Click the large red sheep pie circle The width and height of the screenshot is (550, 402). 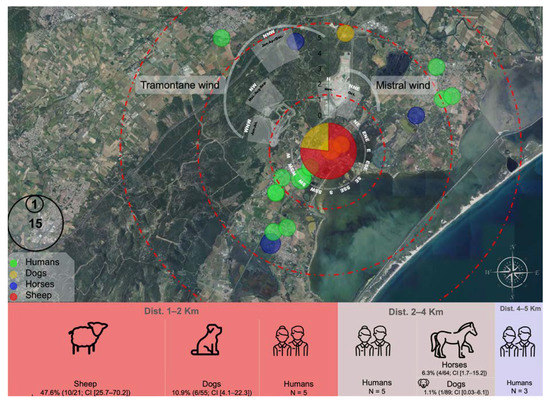(329, 151)
